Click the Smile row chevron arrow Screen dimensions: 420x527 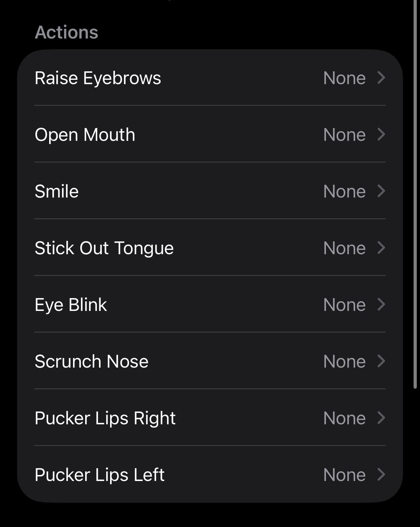click(x=381, y=191)
